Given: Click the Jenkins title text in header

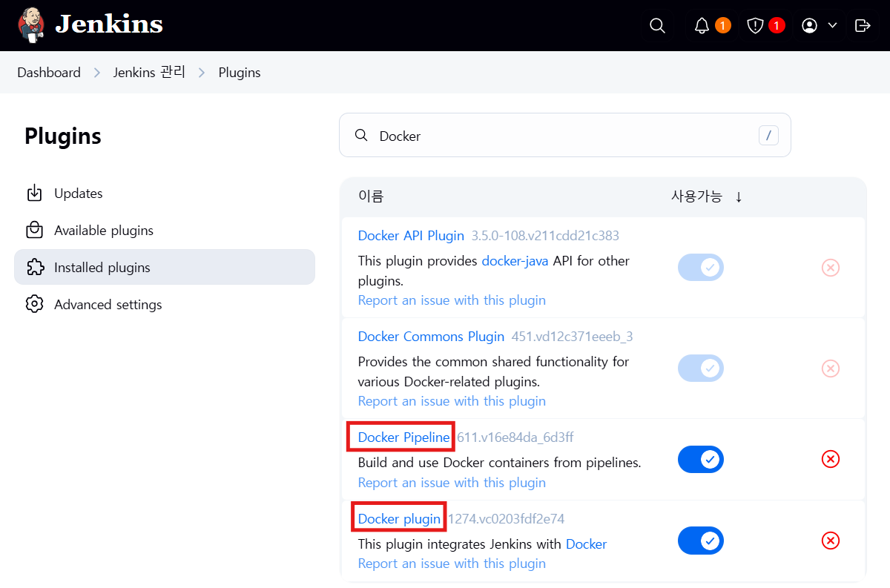Looking at the screenshot, I should coord(109,24).
